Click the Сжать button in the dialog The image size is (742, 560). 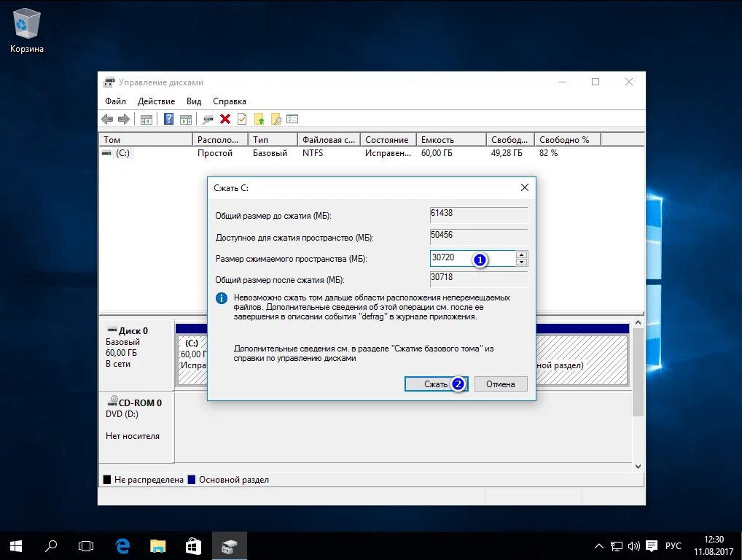tap(437, 384)
